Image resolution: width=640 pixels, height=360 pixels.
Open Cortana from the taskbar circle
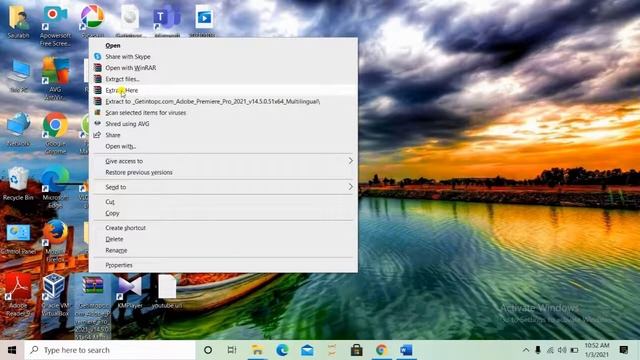[208, 350]
